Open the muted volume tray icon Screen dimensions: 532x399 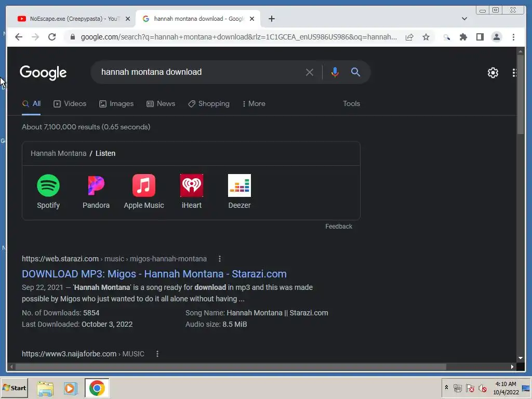coord(482,388)
